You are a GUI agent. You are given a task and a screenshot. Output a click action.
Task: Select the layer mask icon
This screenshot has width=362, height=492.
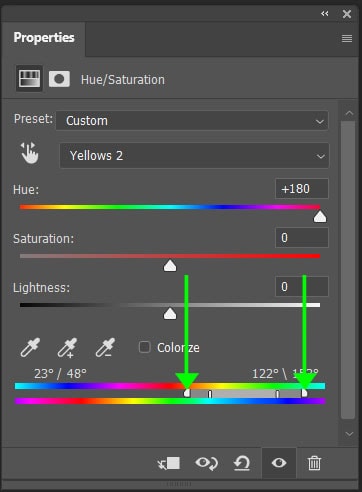coord(59,79)
